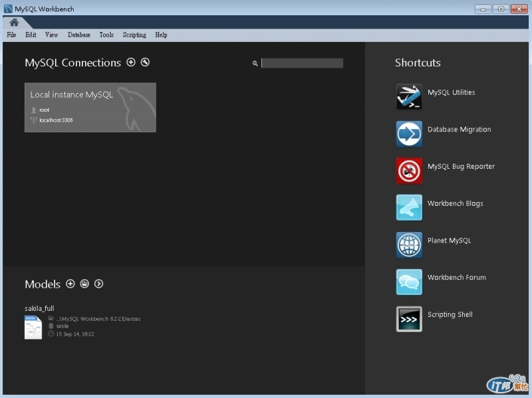
Task: Close the MySQL Workbench window
Action: click(519, 9)
